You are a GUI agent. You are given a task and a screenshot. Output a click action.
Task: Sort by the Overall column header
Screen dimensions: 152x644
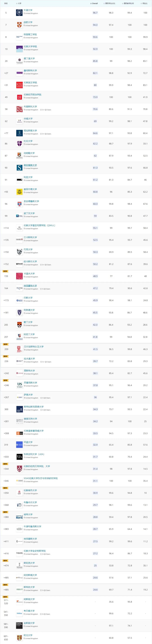tap(94, 4)
